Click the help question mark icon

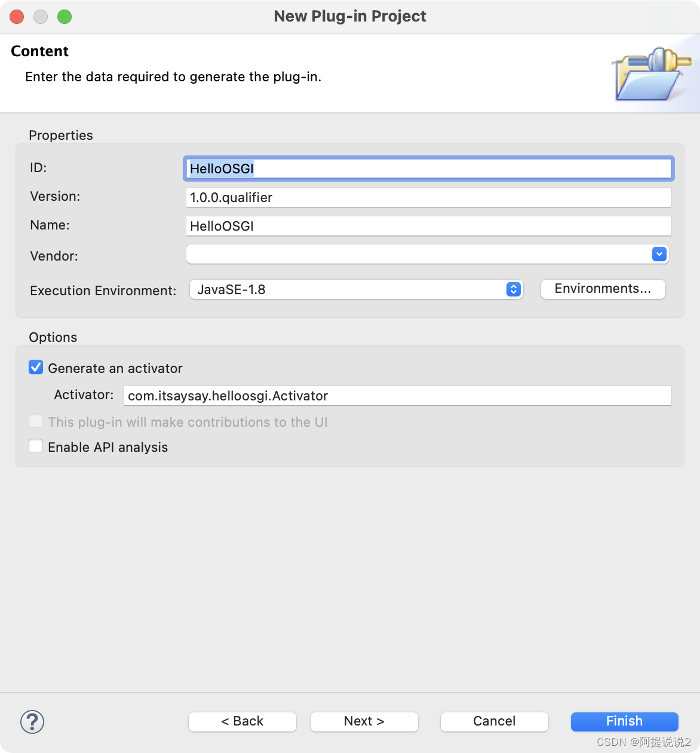(32, 721)
